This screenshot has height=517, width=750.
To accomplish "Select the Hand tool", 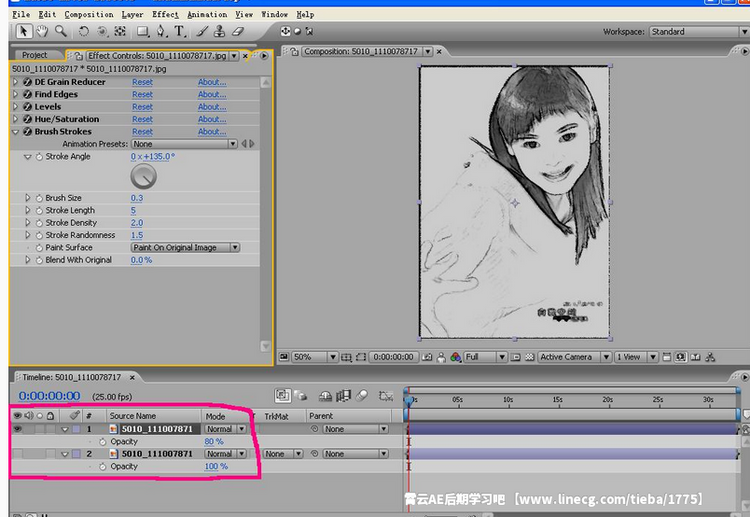I will (x=43, y=32).
